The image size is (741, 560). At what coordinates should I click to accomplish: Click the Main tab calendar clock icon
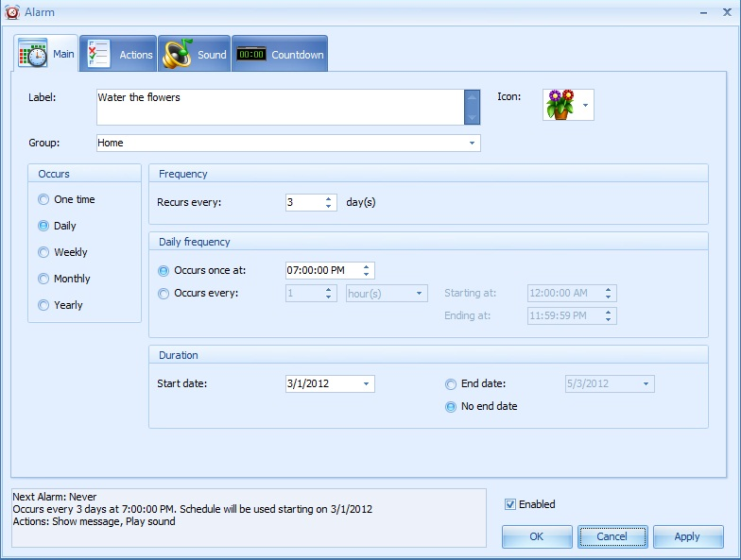tap(32, 53)
